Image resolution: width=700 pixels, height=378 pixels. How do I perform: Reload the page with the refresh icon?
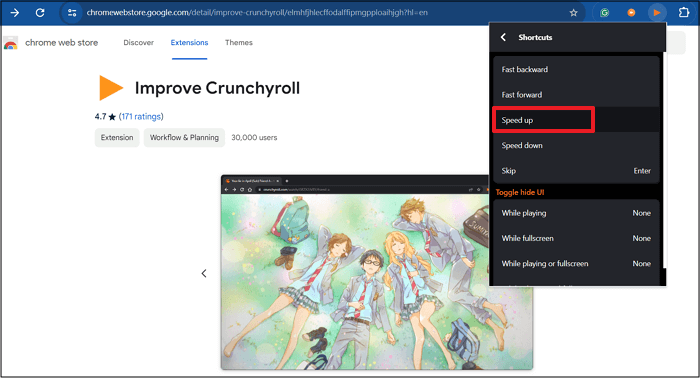[40, 12]
